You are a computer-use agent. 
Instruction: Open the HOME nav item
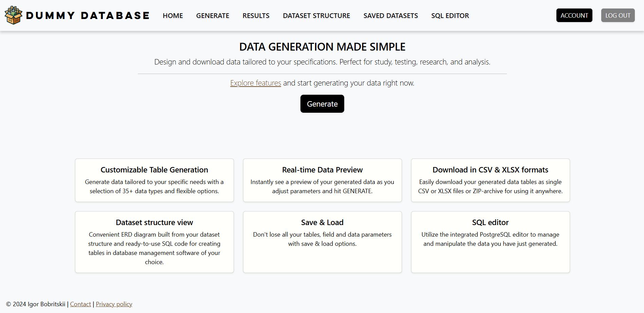pos(173,16)
